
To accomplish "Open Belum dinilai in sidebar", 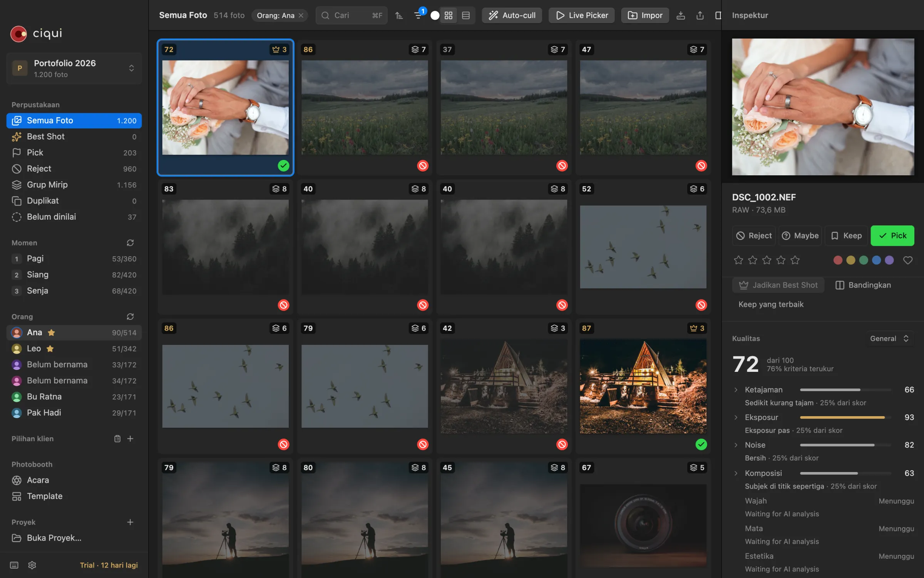I will click(x=74, y=217).
